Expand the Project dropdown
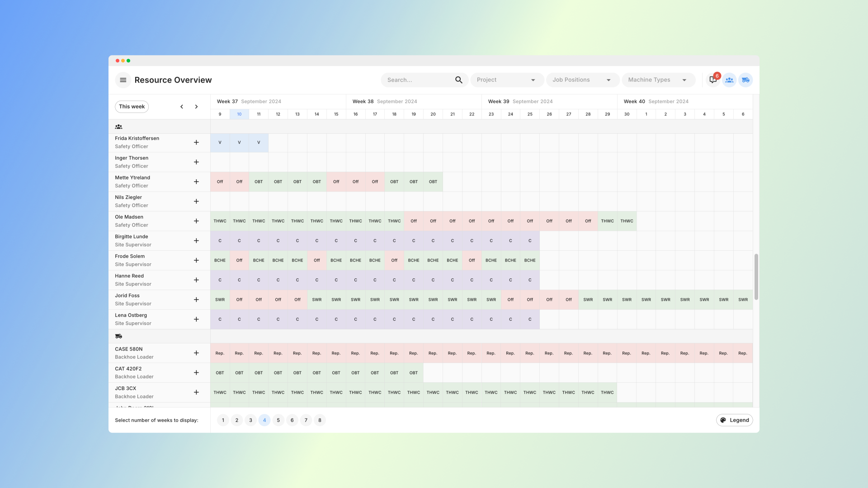868x488 pixels. pyautogui.click(x=506, y=80)
